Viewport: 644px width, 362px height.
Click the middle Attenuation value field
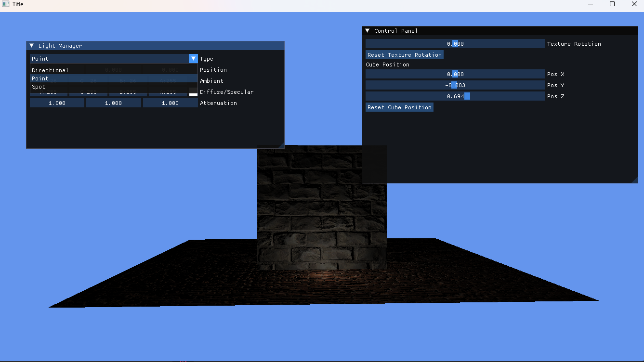pyautogui.click(x=114, y=103)
